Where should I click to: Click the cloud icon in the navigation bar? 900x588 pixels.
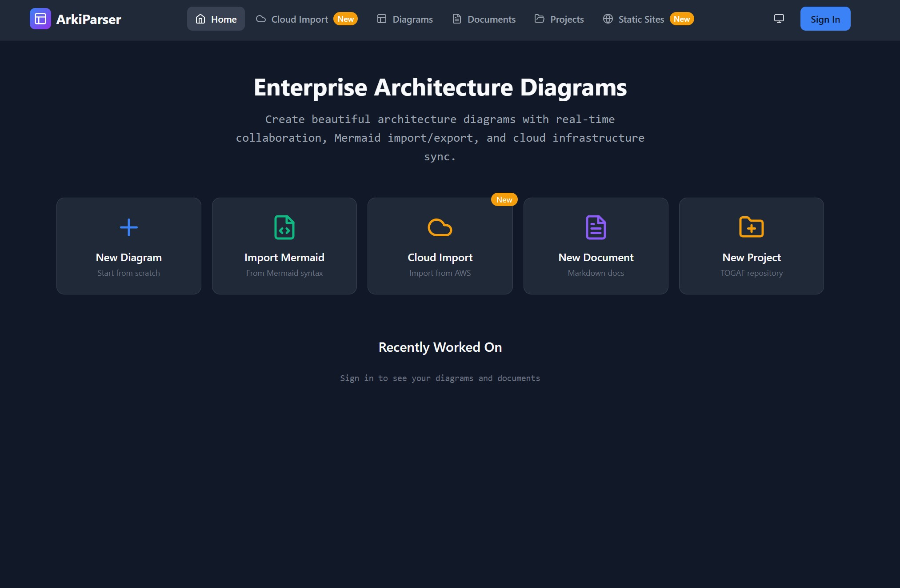coord(261,19)
